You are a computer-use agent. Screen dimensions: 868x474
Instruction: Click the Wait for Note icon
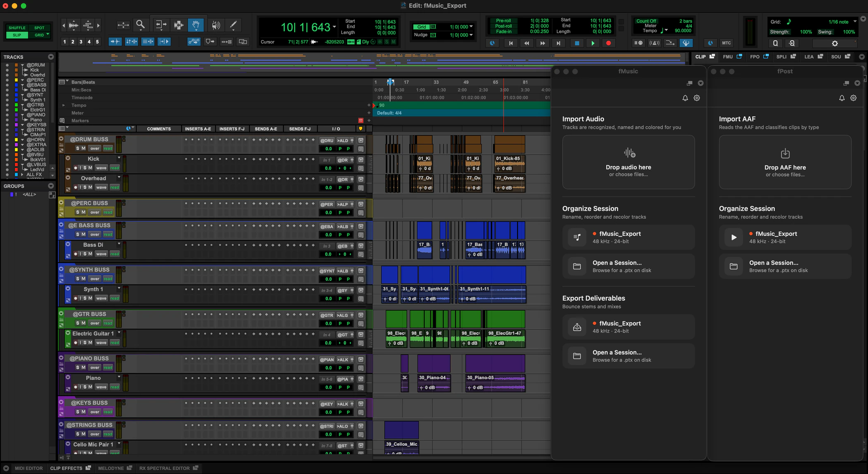(x=638, y=43)
